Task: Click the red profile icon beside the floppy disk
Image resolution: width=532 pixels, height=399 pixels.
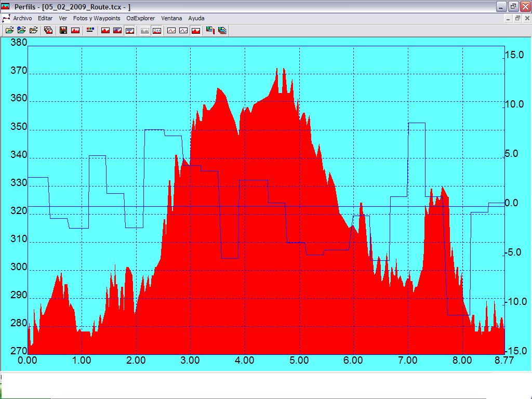Action: pos(75,31)
